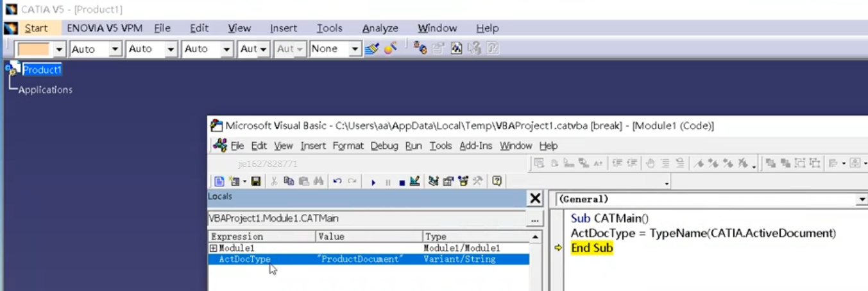
Task: Click the Toolbox hammer-wrench icon
Action: tap(477, 182)
